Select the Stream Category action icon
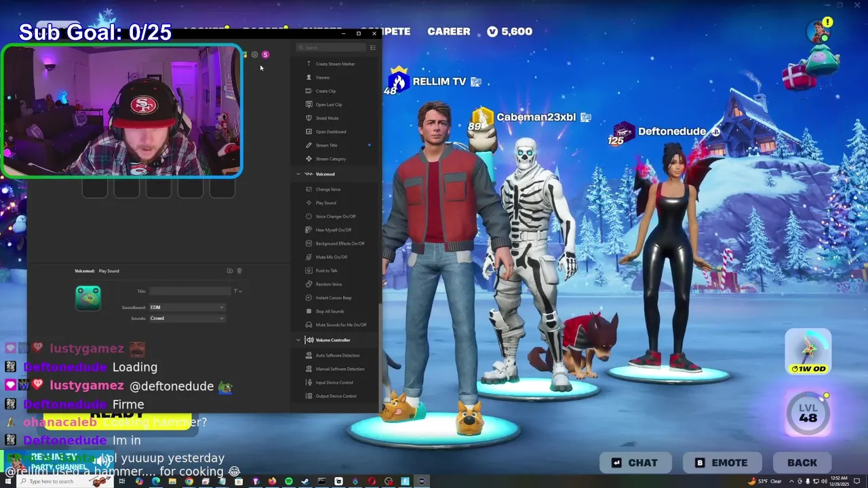Image resolution: width=868 pixels, height=488 pixels. (x=309, y=159)
